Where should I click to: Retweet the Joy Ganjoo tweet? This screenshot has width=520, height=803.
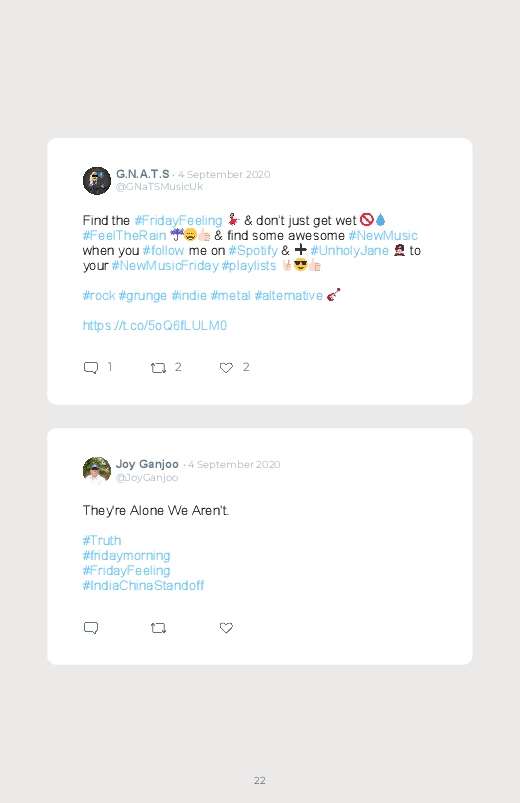click(x=158, y=628)
